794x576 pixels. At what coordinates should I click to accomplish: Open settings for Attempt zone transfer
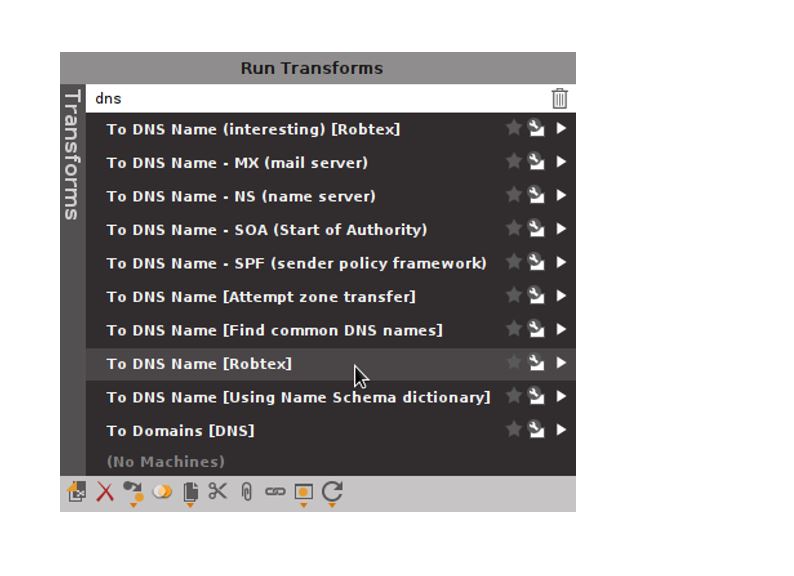click(536, 295)
